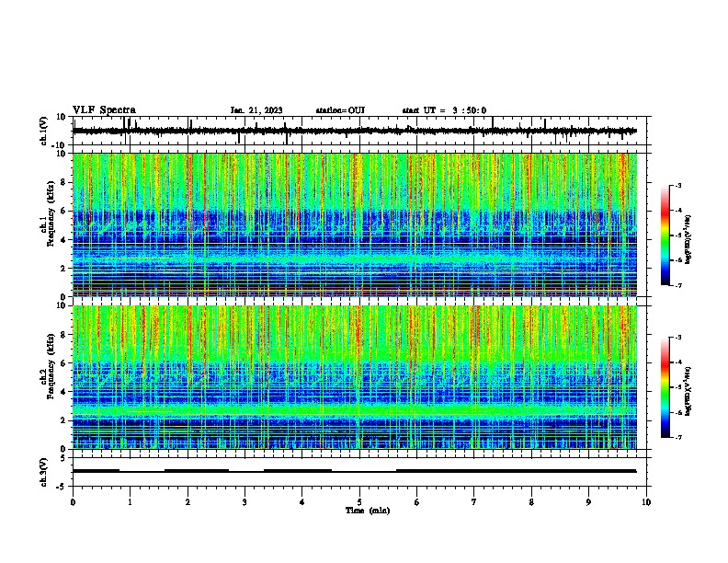Click time axis tick label "1"
Viewport: 728px width, 563px height.
[130, 502]
